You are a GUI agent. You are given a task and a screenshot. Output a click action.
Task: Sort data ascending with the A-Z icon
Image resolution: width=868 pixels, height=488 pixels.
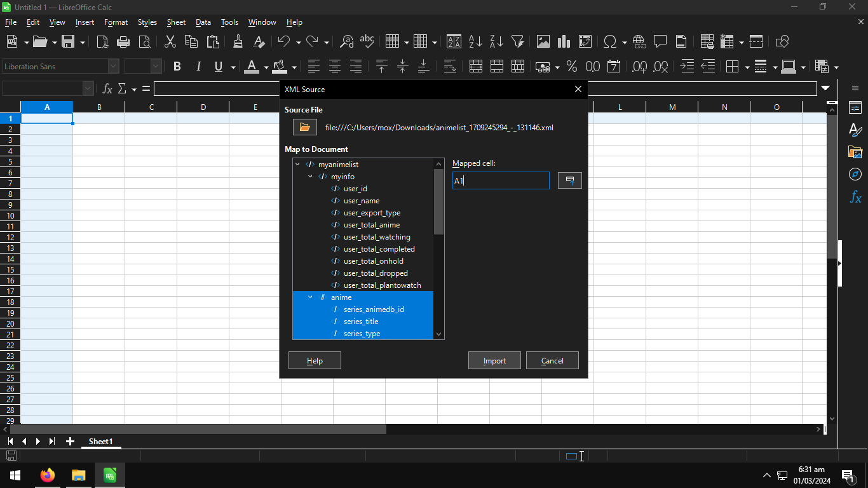[475, 41]
